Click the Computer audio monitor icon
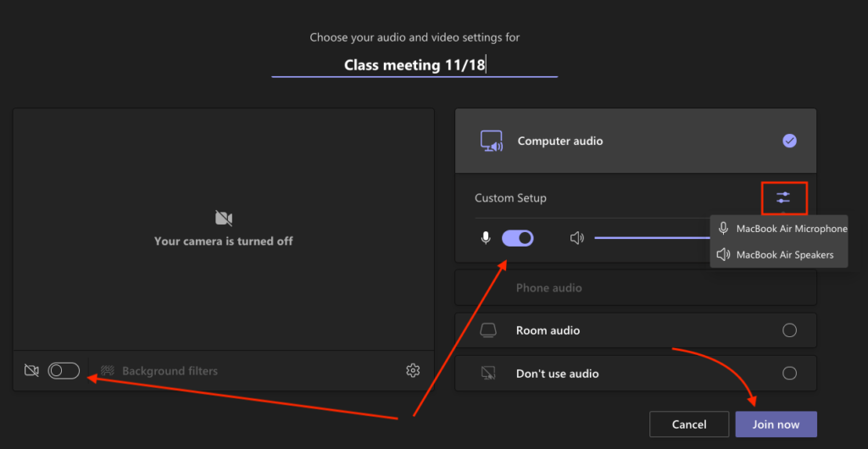The height and width of the screenshot is (449, 868). (491, 141)
